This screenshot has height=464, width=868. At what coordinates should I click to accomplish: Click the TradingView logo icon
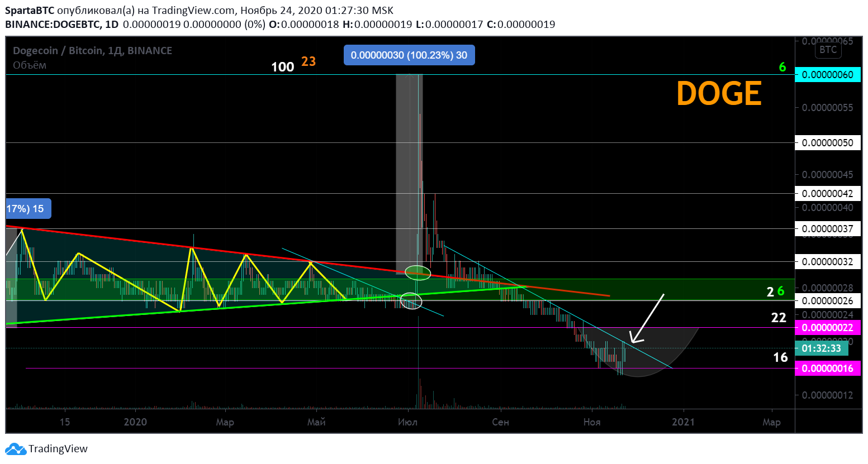(15, 448)
